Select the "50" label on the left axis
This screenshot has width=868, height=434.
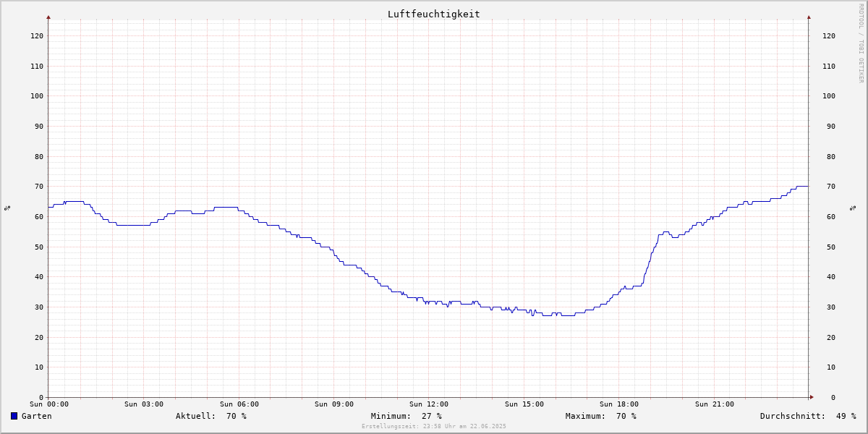coord(39,247)
